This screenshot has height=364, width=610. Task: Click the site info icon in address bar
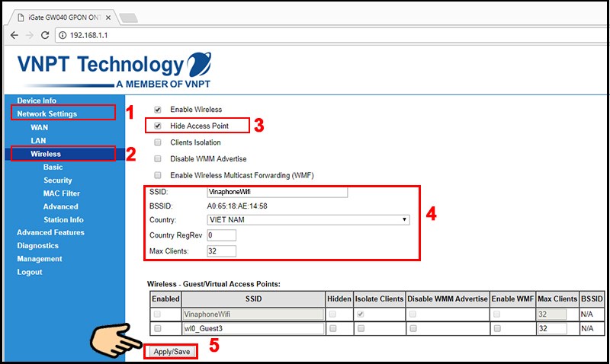(63, 35)
